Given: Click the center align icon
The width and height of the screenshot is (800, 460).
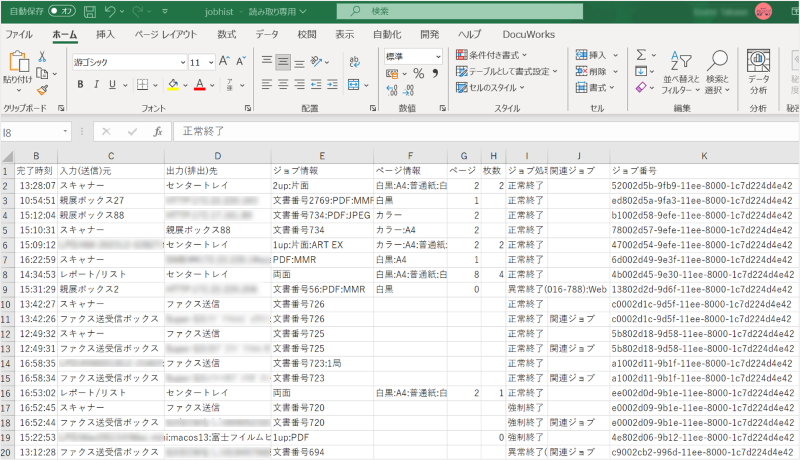Looking at the screenshot, I should 283,84.
